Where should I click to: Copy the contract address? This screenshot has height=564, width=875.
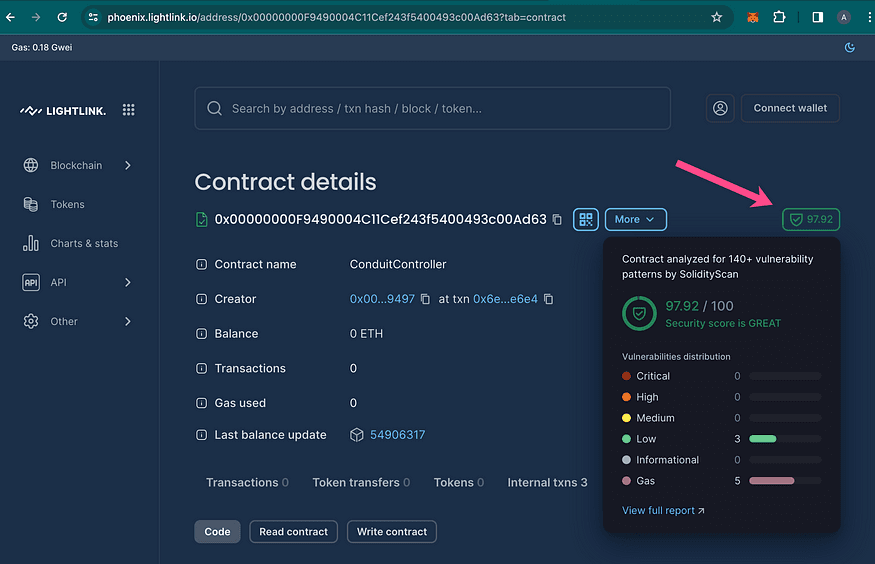coord(557,219)
